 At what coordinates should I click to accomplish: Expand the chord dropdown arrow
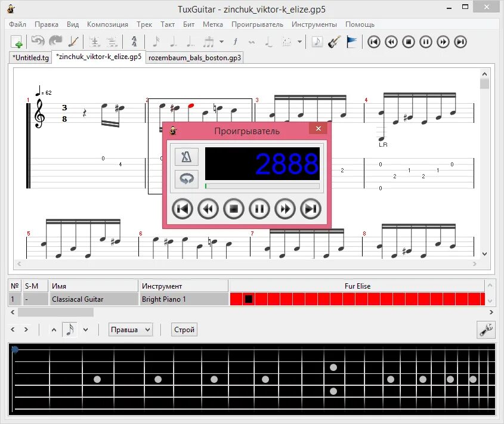(299, 42)
